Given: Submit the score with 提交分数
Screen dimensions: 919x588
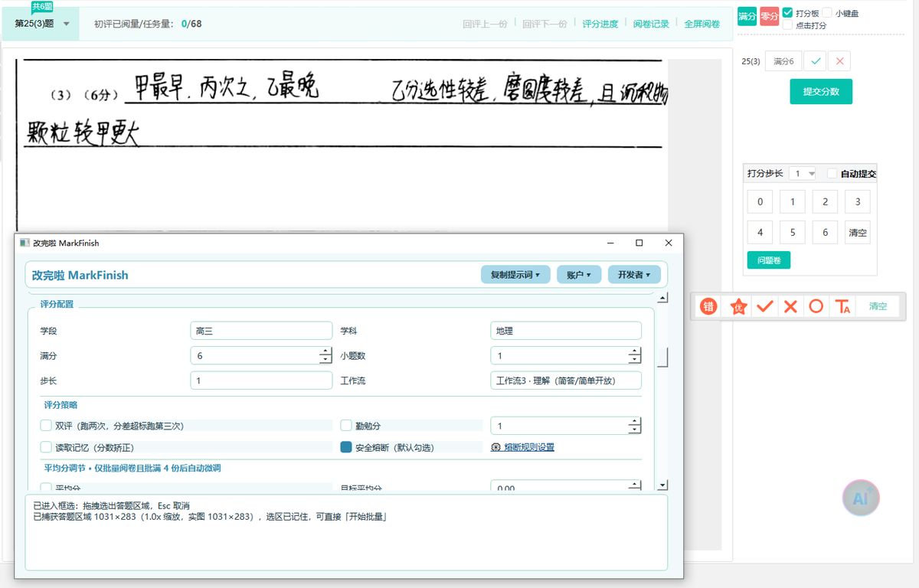Looking at the screenshot, I should 821,92.
